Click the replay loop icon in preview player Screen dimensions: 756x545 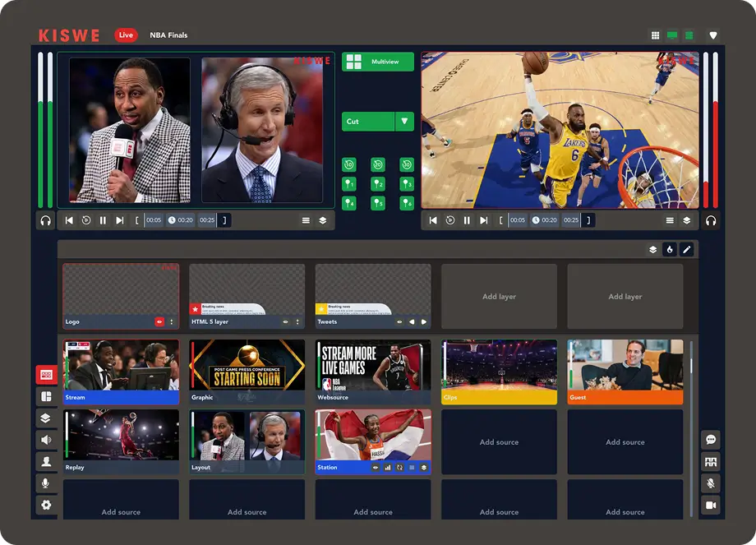click(x=86, y=220)
